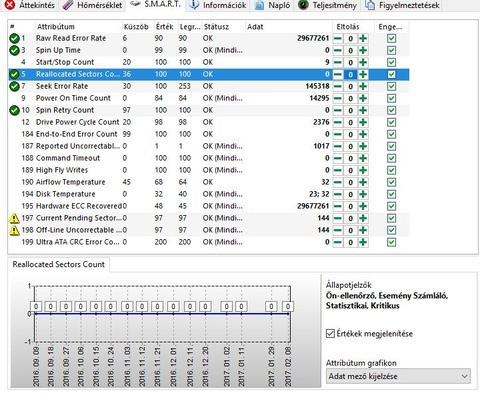The width and height of the screenshot is (480, 395).
Task: Switch to Áttekintés tab
Action: (x=30, y=5)
